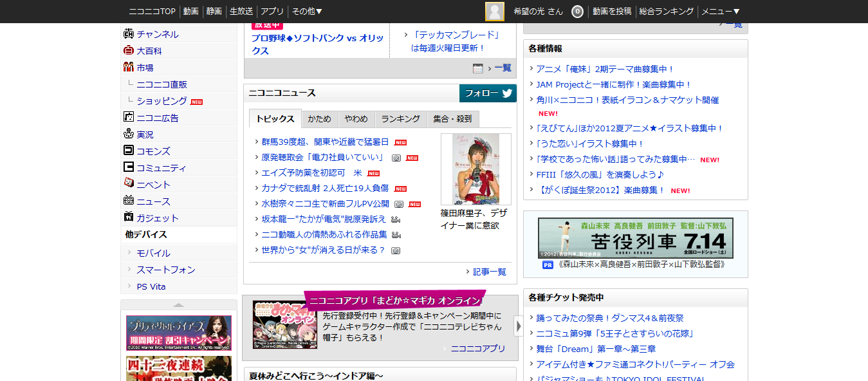Click the ニコニコ広告 sidebar icon
The width and height of the screenshot is (868, 381).
click(x=129, y=118)
